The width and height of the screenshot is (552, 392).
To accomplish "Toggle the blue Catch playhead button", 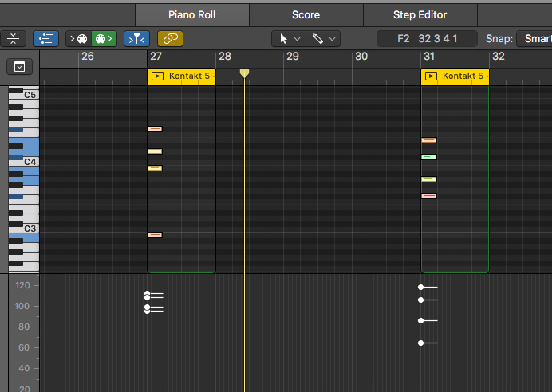I will (137, 39).
